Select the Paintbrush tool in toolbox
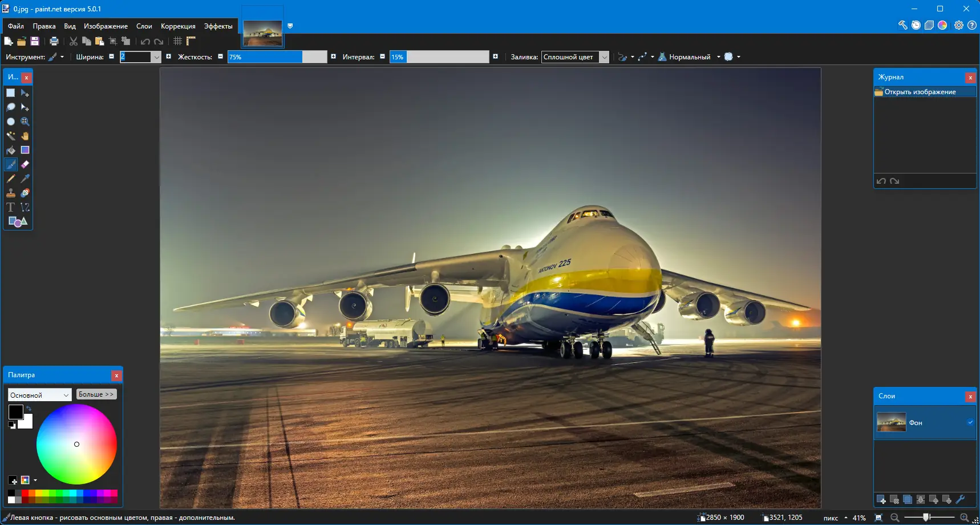This screenshot has height=525, width=980. pyautogui.click(x=11, y=164)
